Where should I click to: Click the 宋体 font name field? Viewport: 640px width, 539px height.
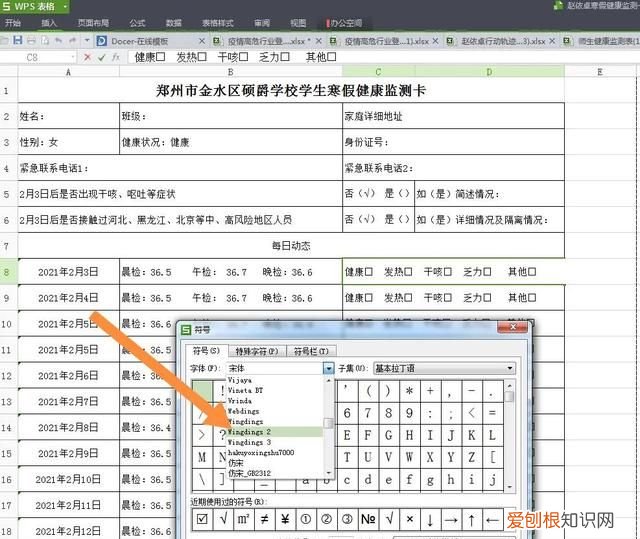pyautogui.click(x=276, y=368)
